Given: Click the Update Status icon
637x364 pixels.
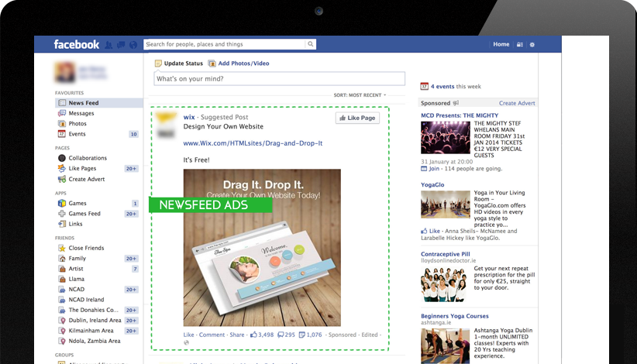Looking at the screenshot, I should click(x=158, y=64).
